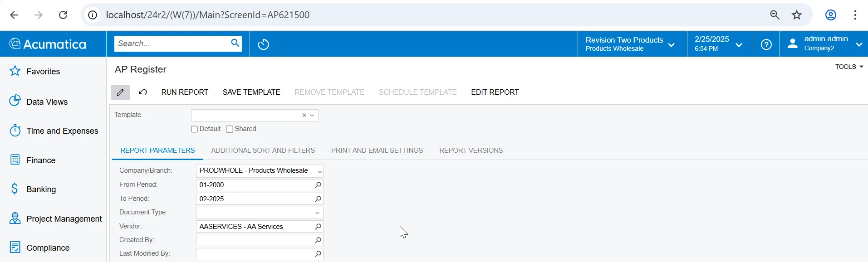Expand the Template dropdown arrow
This screenshot has height=262, width=868.
[x=312, y=115]
